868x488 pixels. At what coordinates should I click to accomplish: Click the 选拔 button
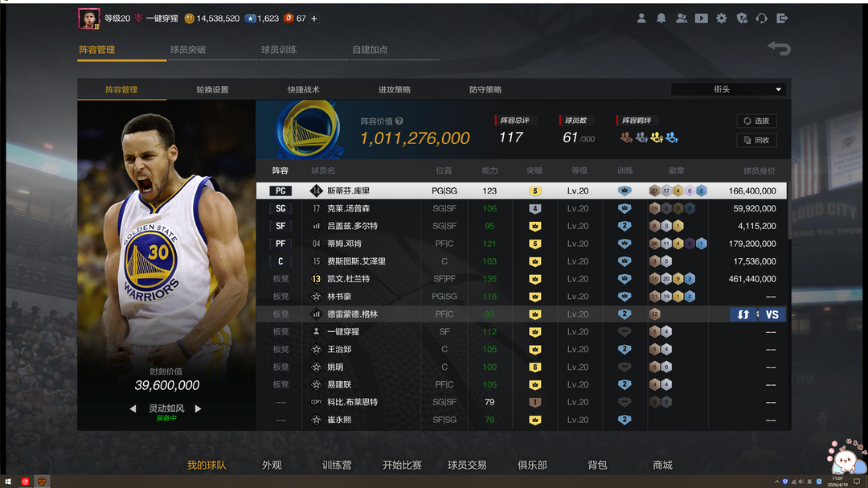(756, 121)
